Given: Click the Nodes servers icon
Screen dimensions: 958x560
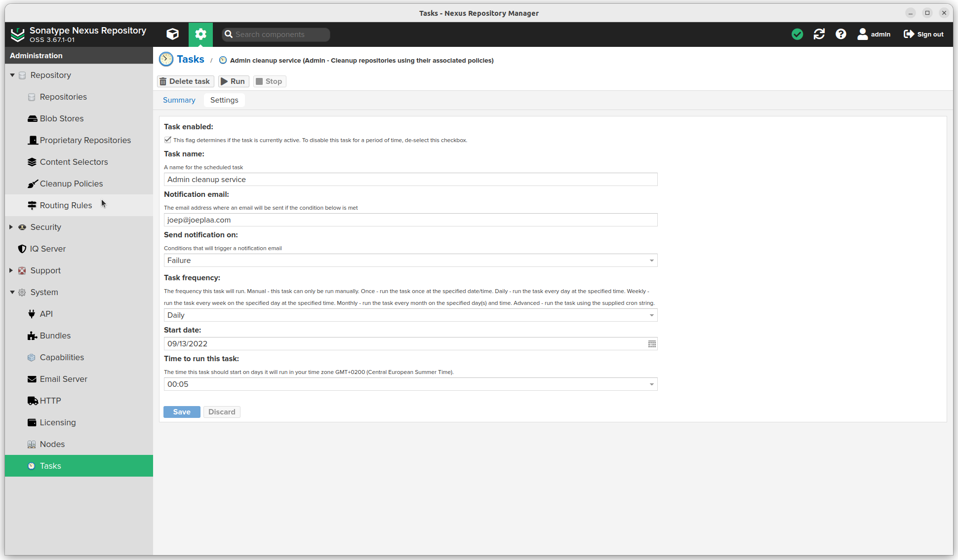Looking at the screenshot, I should pos(32,444).
